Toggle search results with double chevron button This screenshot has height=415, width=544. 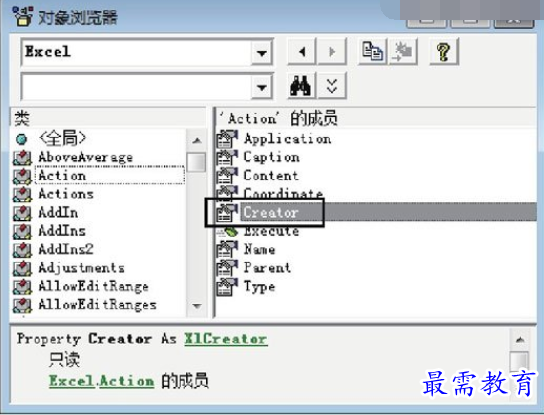click(x=332, y=85)
